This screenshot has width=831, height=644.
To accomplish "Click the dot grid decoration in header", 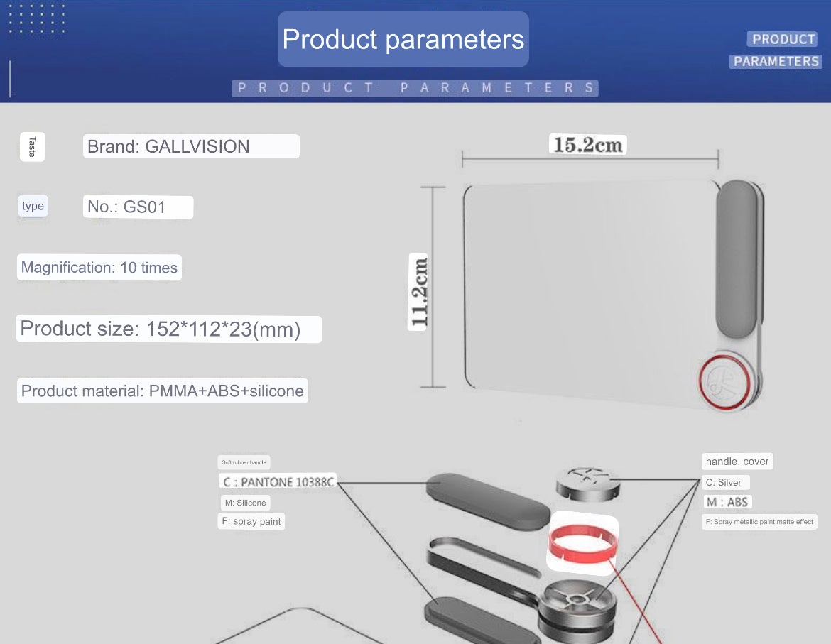I will (37, 19).
